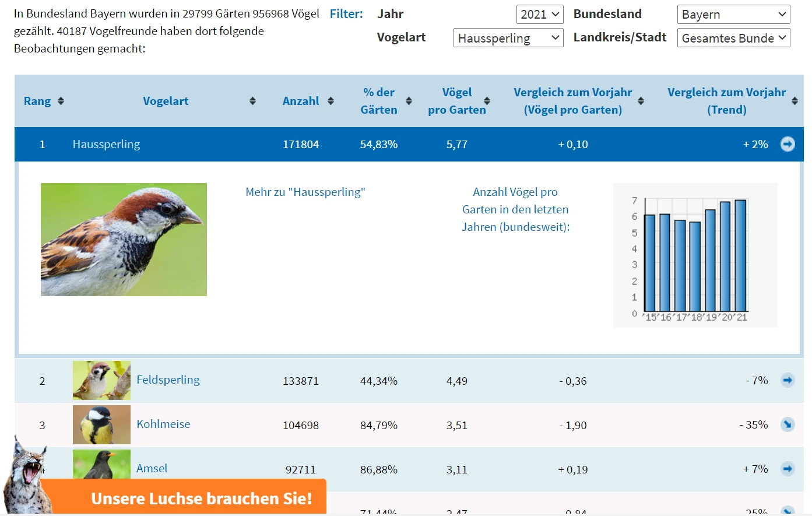
Task: Click the Unsere Luchse brauchen Sie banner
Action: 201,499
